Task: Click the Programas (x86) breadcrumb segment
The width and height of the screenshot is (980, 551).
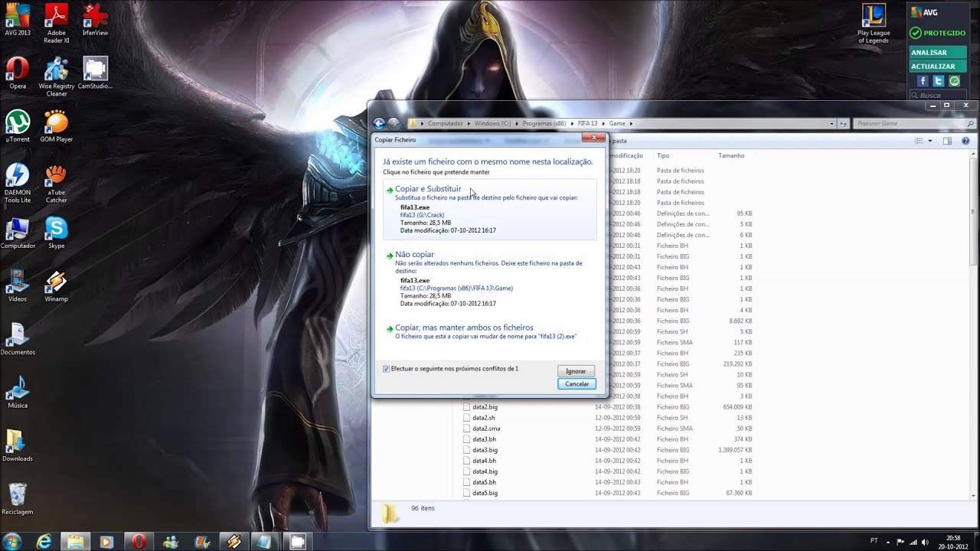Action: [x=544, y=123]
